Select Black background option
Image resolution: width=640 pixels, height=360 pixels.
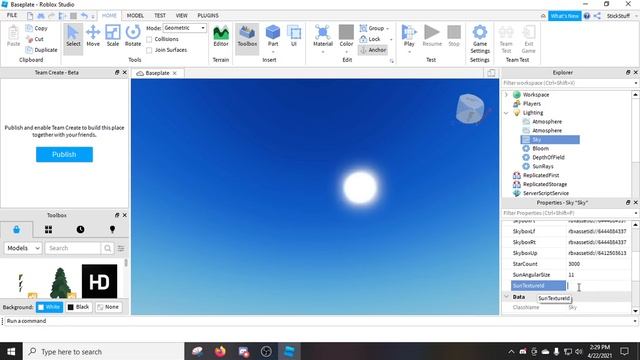pyautogui.click(x=78, y=307)
